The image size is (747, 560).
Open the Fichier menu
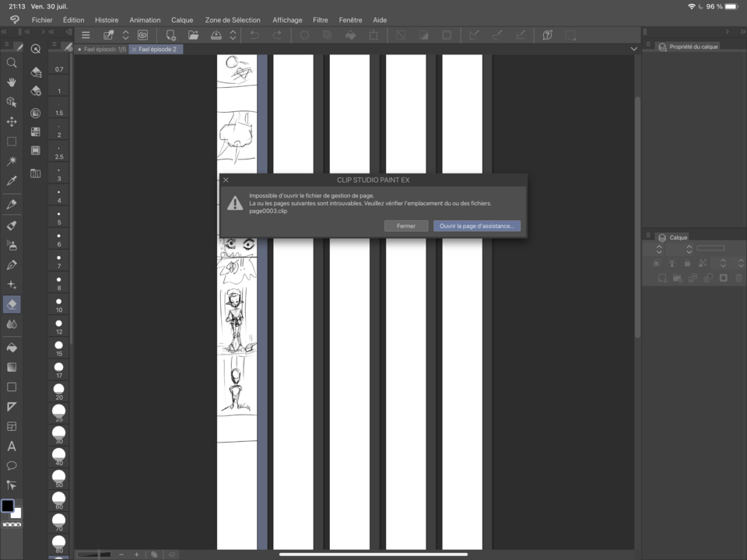[x=42, y=19]
